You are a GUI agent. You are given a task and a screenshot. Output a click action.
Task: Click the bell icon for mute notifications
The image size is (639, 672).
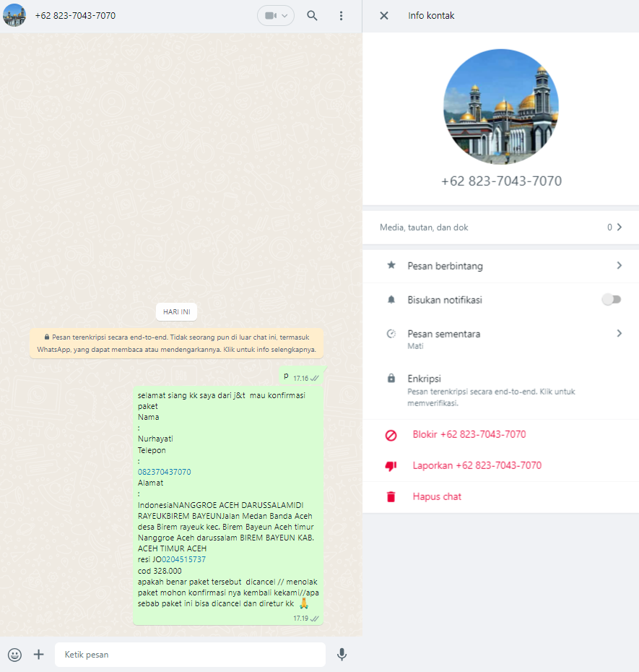pyautogui.click(x=391, y=300)
